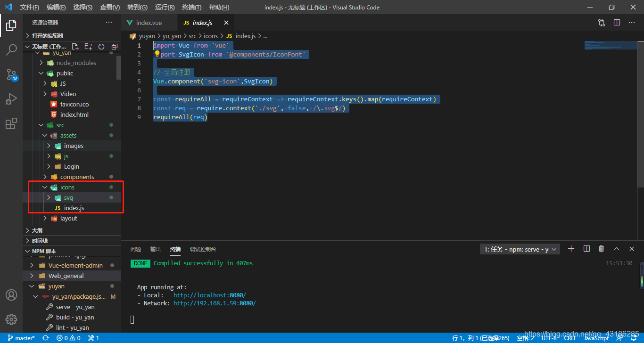
Task: Refresh the explorer tree
Action: pyautogui.click(x=101, y=47)
